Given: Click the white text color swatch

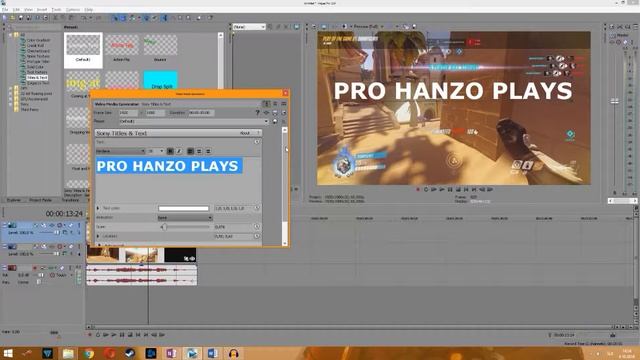Looking at the screenshot, I should [183, 208].
